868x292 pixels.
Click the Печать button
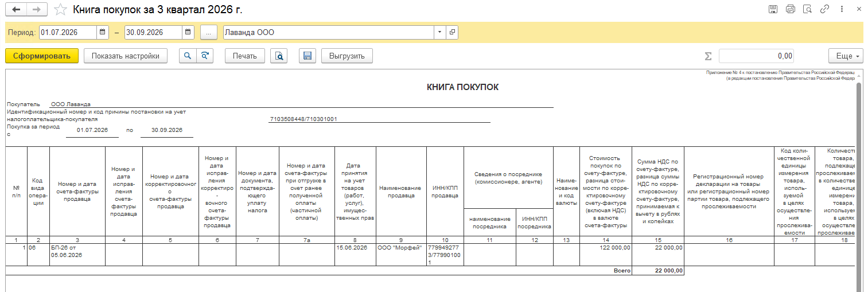[245, 56]
